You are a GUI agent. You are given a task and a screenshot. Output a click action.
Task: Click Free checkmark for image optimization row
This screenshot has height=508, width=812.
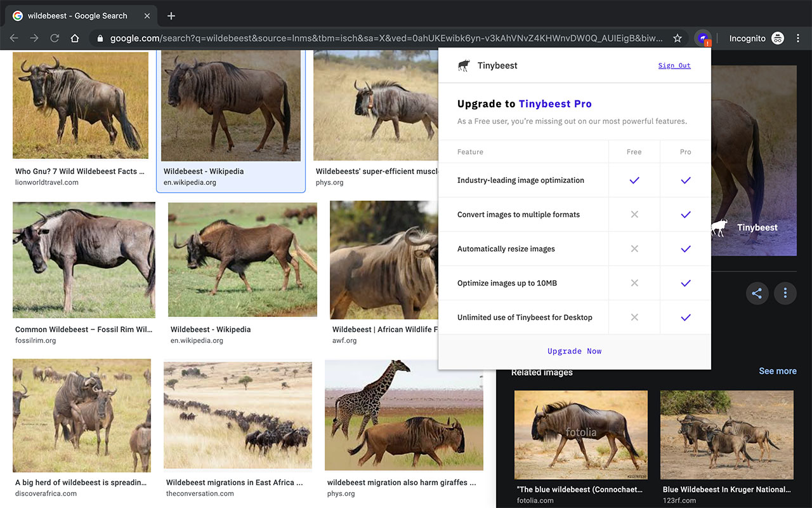(x=634, y=180)
